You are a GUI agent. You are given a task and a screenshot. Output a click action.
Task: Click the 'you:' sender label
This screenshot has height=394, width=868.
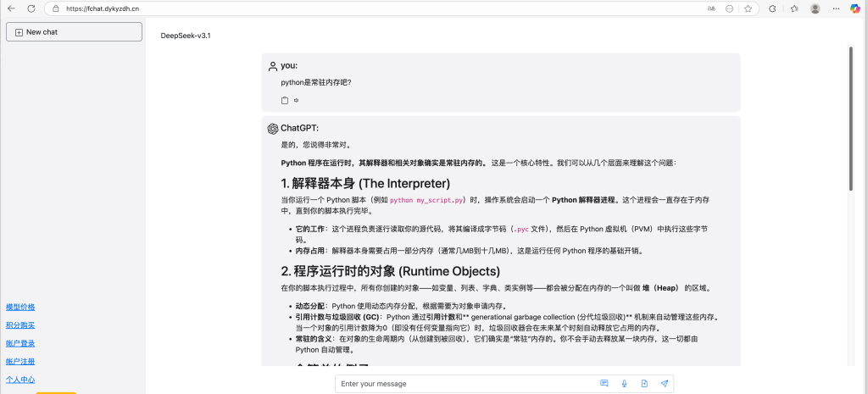289,66
